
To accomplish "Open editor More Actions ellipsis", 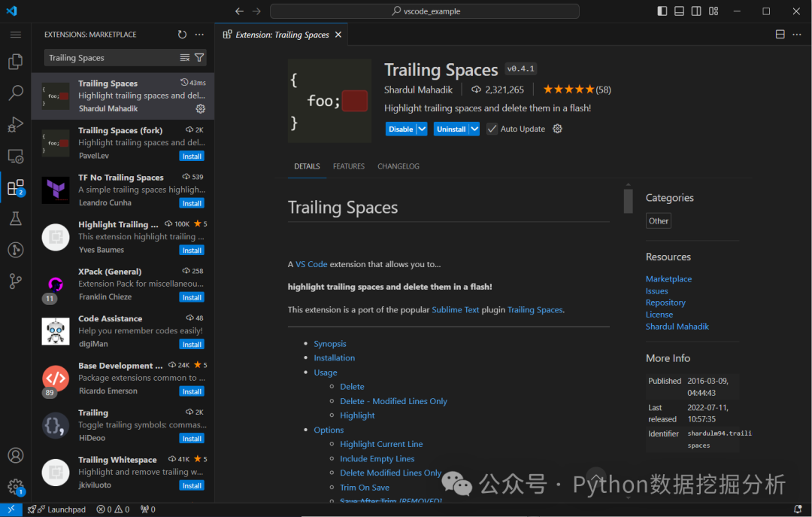I will [x=797, y=34].
